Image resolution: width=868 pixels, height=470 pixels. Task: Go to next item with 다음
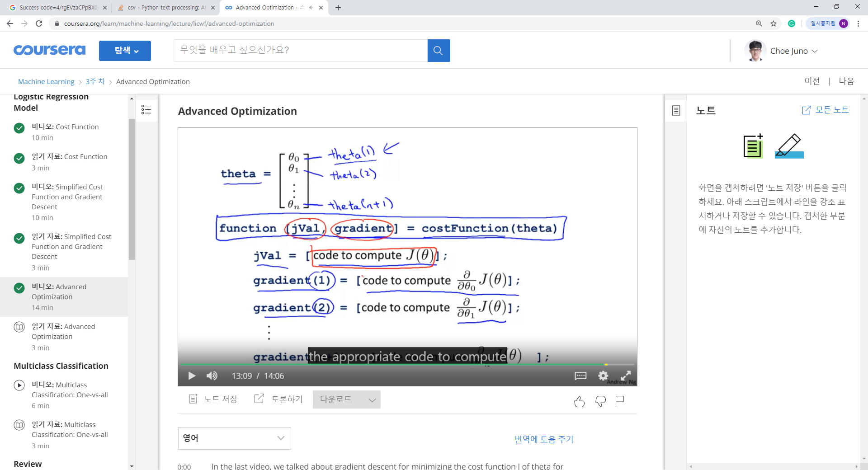pos(846,81)
